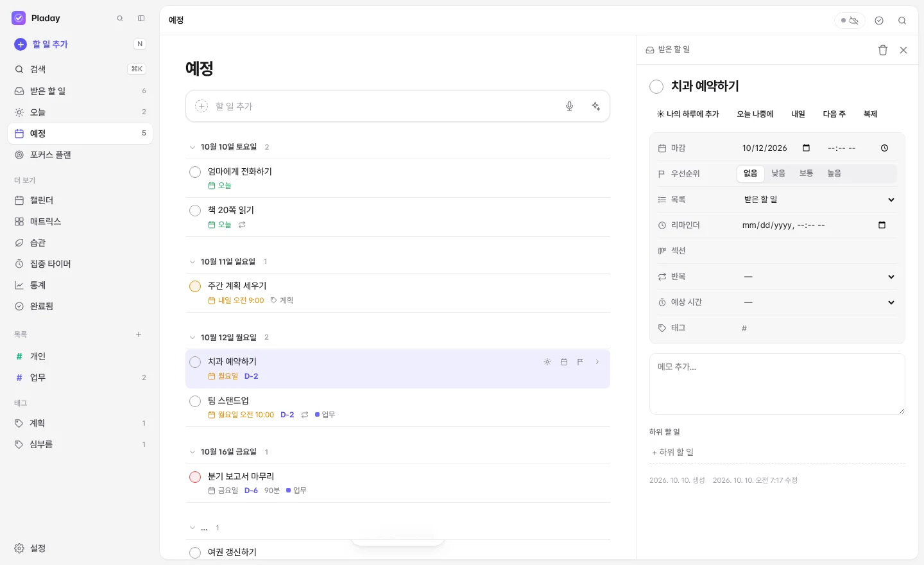Collapse the 10월 10일 토요일 group
The image size is (924, 565).
point(192,147)
